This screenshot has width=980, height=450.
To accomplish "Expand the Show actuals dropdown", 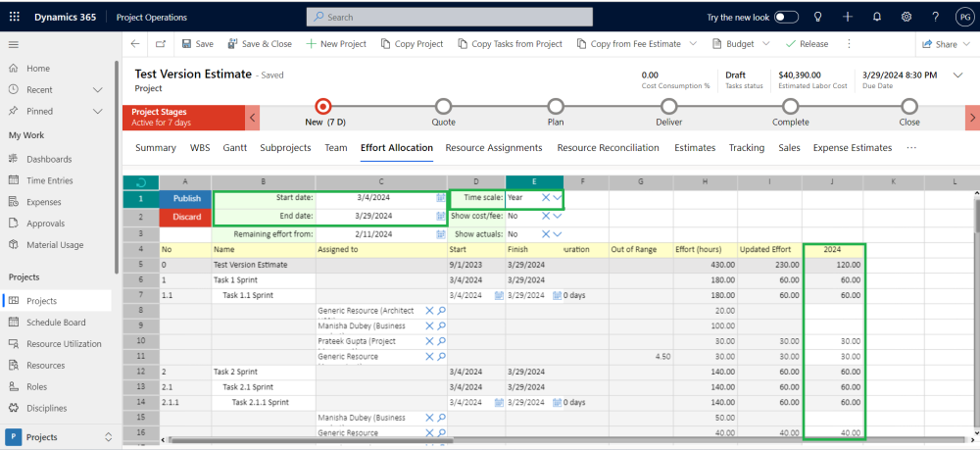I will 558,234.
